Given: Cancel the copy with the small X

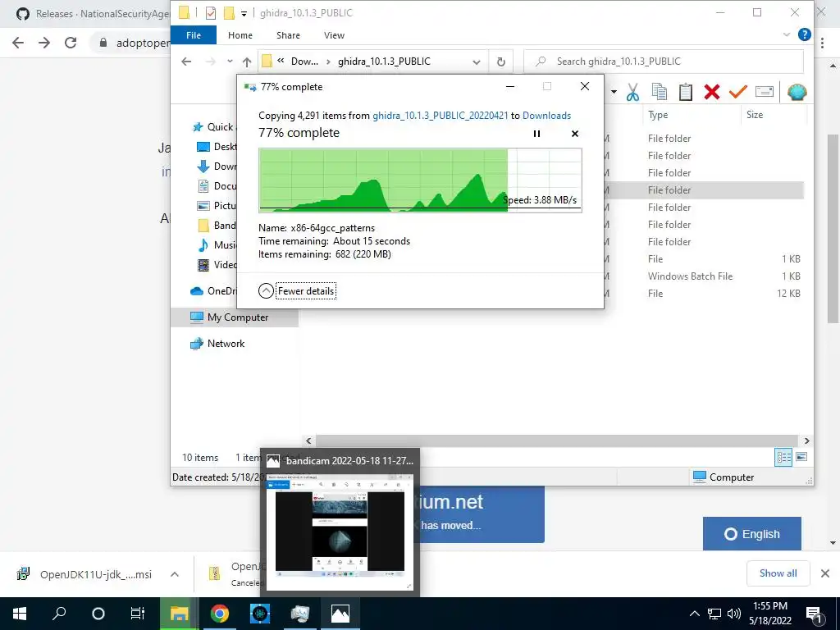Looking at the screenshot, I should (x=575, y=134).
